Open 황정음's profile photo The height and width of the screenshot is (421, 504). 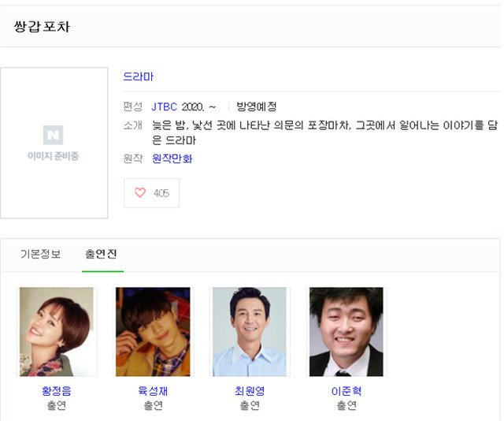tap(57, 332)
